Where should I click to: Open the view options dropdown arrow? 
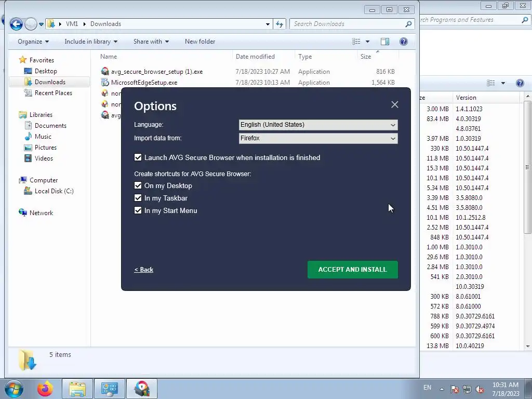coord(367,42)
